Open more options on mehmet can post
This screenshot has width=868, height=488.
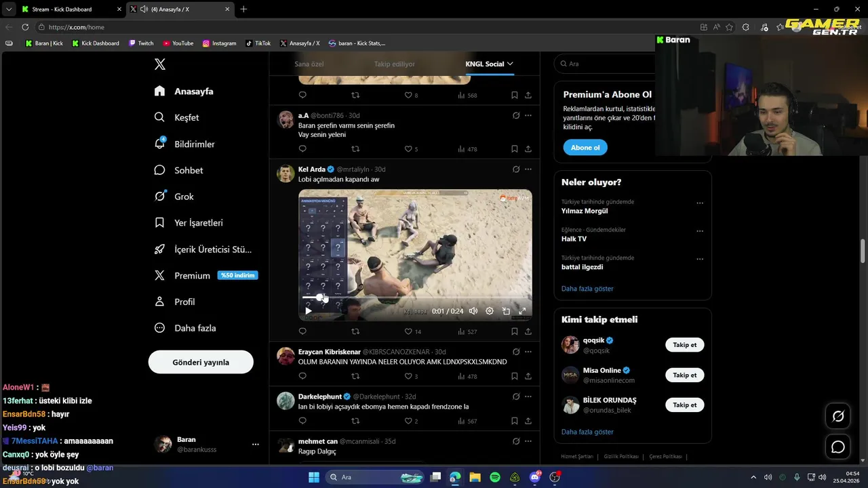[528, 441]
